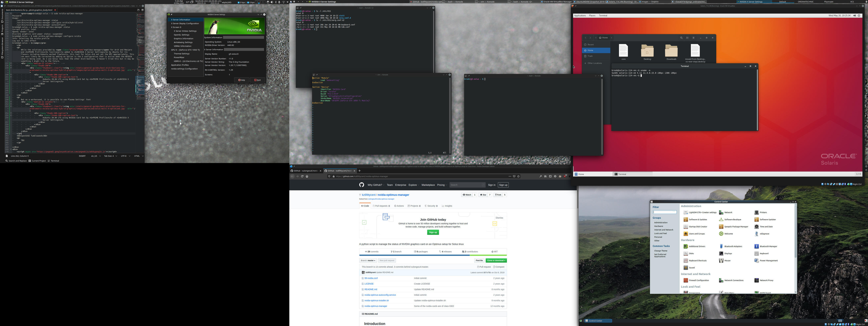Viewport: 868px width, 326px height.
Task: Open Bluetooth Manager in Control Center
Action: (x=766, y=246)
